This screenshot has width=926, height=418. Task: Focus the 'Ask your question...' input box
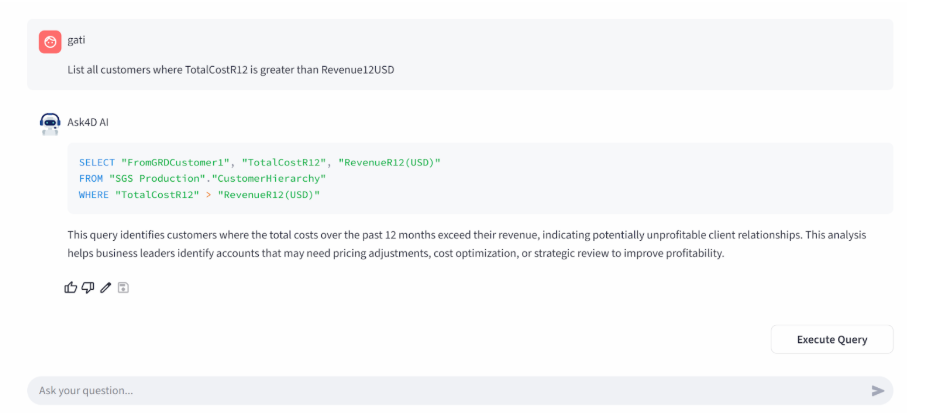click(440, 391)
